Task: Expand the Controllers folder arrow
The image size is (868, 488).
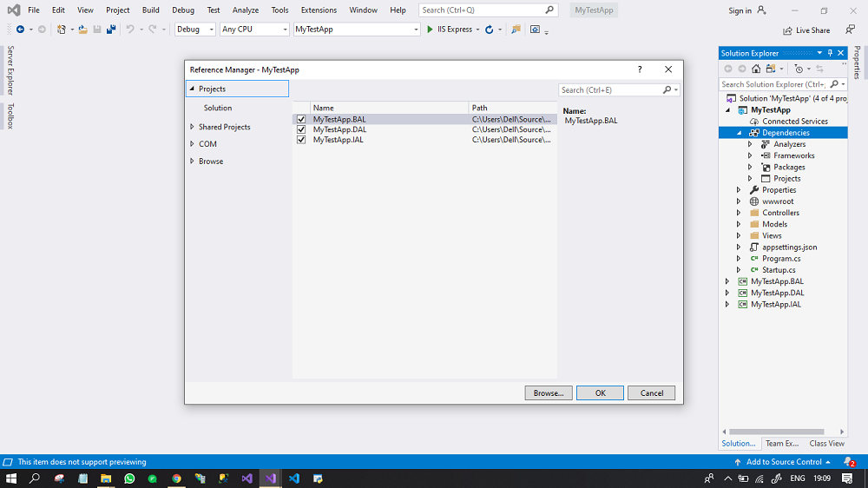Action: click(739, 213)
